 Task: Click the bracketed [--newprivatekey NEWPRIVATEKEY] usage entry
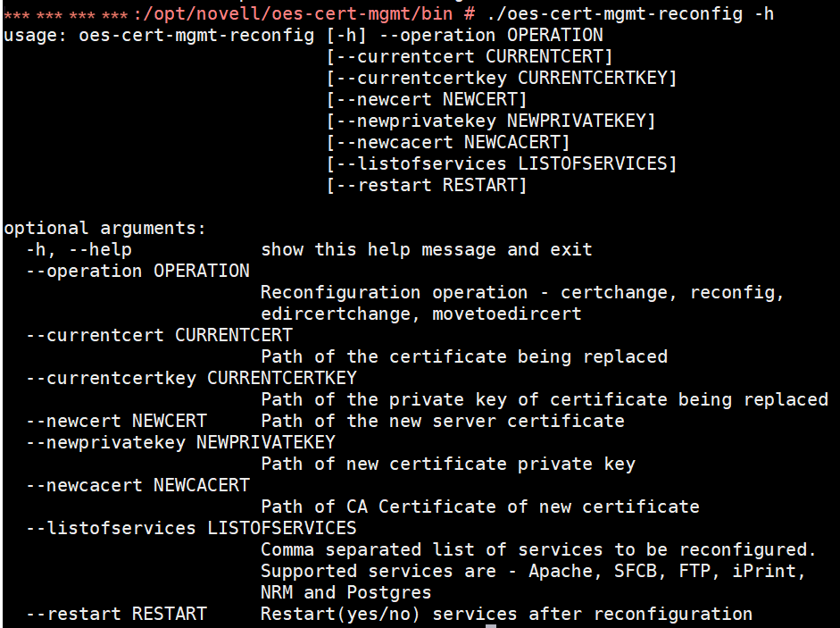click(491, 121)
